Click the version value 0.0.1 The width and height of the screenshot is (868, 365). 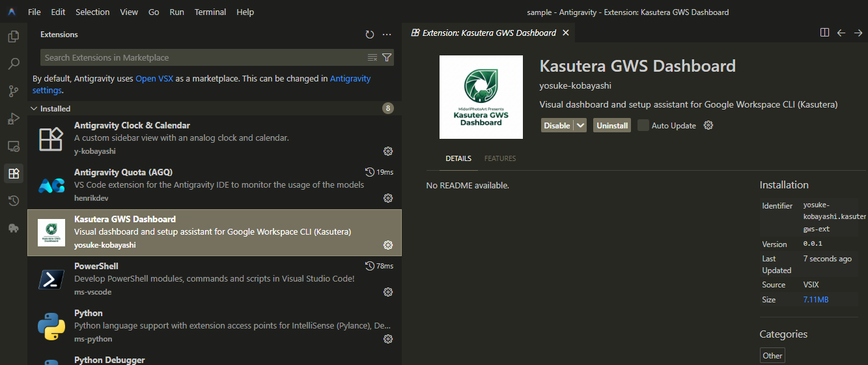[813, 244]
